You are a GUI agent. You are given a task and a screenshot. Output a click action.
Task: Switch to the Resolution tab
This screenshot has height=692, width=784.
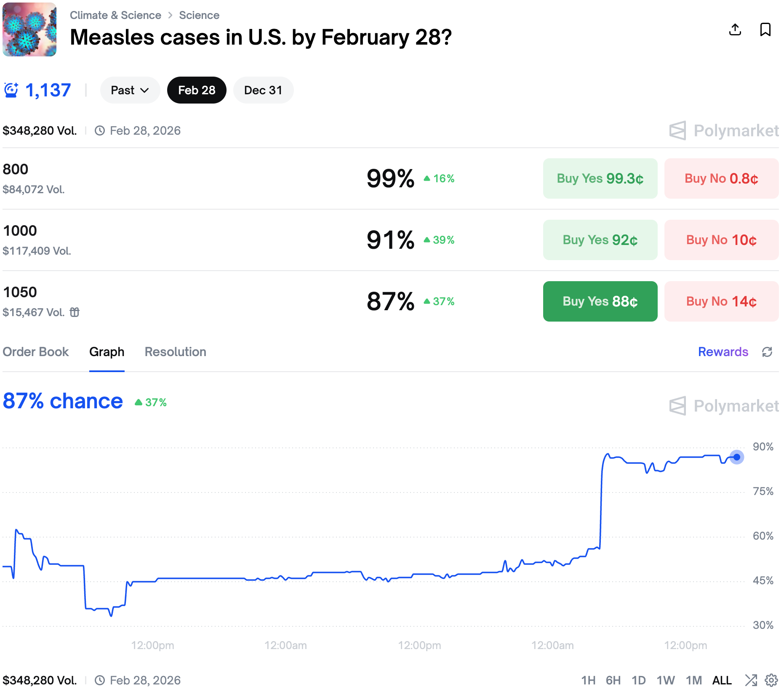pos(175,352)
